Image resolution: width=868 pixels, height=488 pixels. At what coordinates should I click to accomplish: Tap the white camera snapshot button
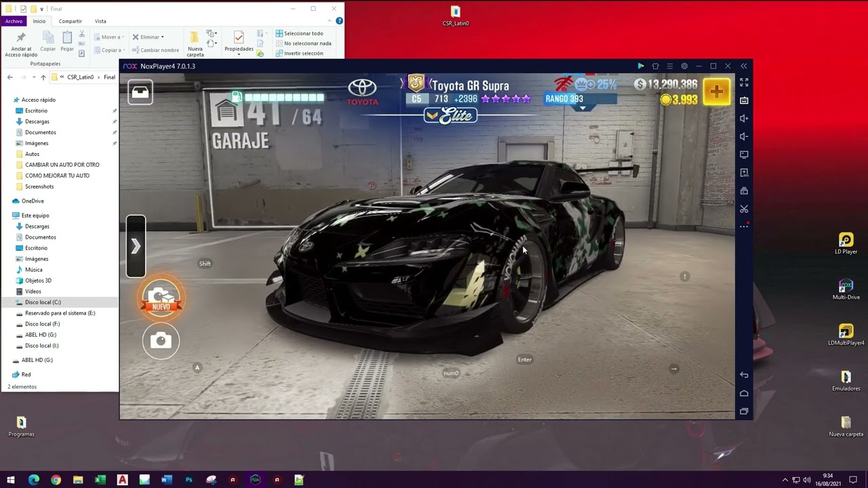pos(161,340)
